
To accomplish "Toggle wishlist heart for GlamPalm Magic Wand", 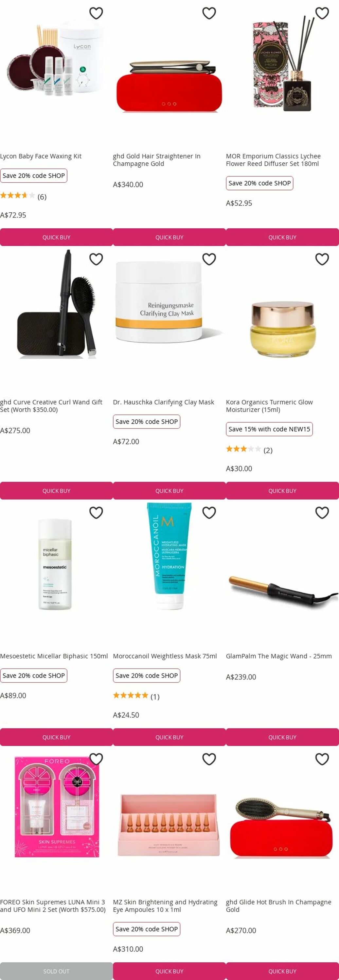I will pyautogui.click(x=322, y=513).
